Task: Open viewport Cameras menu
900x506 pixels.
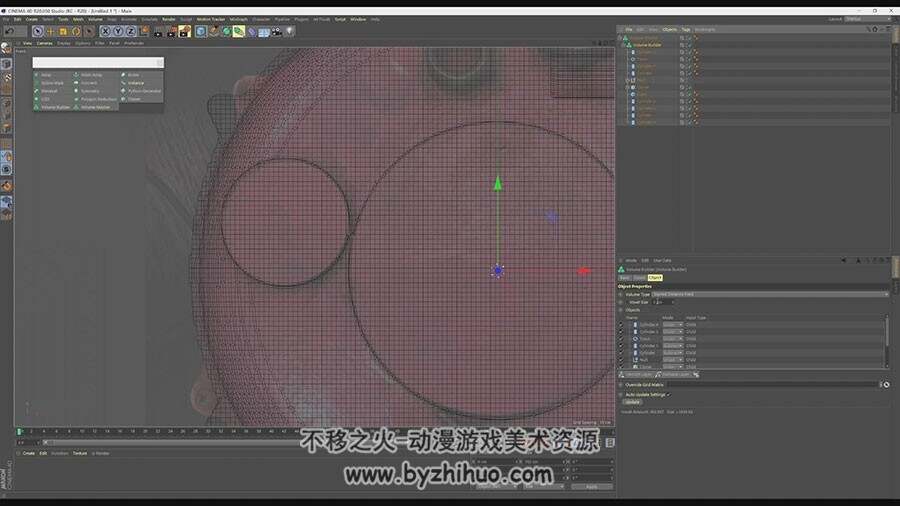Action: [44, 43]
